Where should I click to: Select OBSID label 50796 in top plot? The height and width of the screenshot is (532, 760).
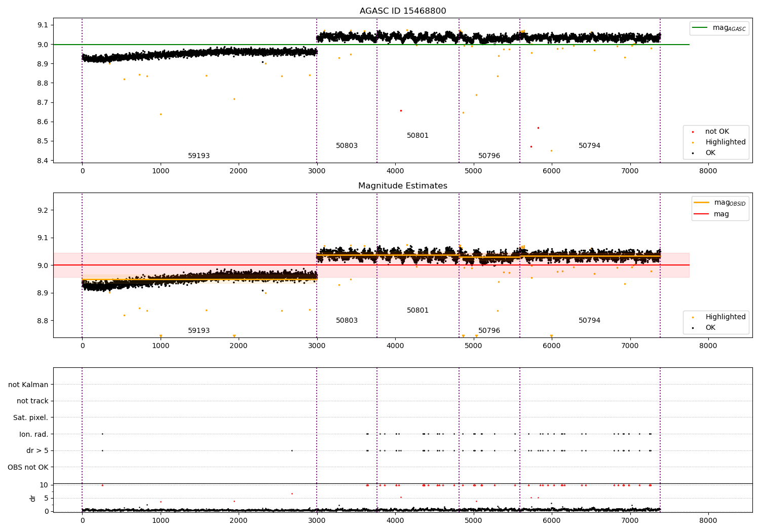click(x=489, y=156)
